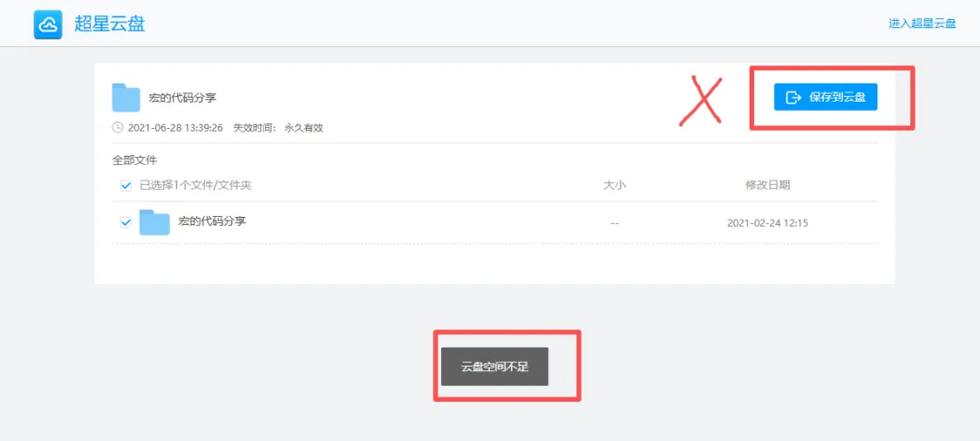Image resolution: width=980 pixels, height=441 pixels.
Task: Click the red hand-drawn X mark
Action: coord(701,100)
